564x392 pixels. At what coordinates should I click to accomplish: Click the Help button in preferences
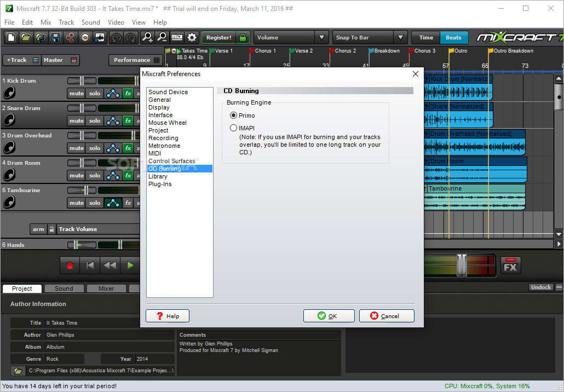[168, 316]
